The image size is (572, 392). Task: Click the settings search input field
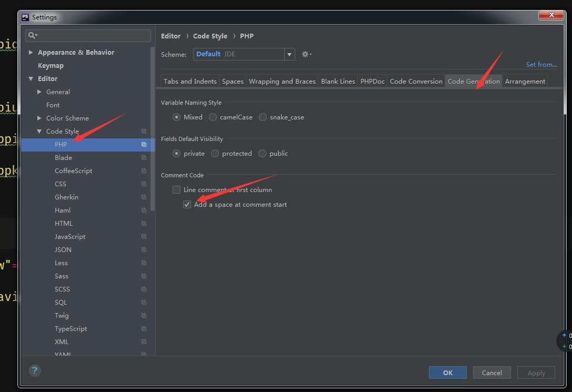click(x=88, y=35)
